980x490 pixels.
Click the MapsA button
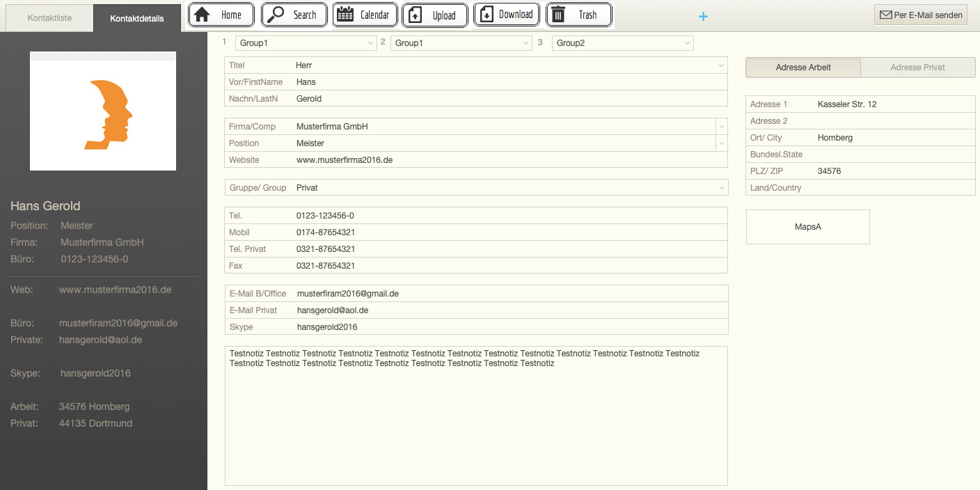[x=808, y=227]
